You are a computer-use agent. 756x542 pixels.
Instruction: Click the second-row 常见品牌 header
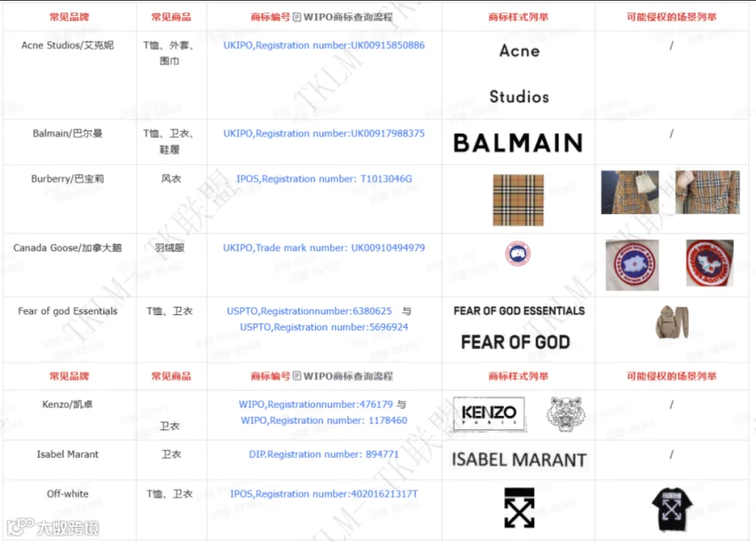pyautogui.click(x=70, y=376)
